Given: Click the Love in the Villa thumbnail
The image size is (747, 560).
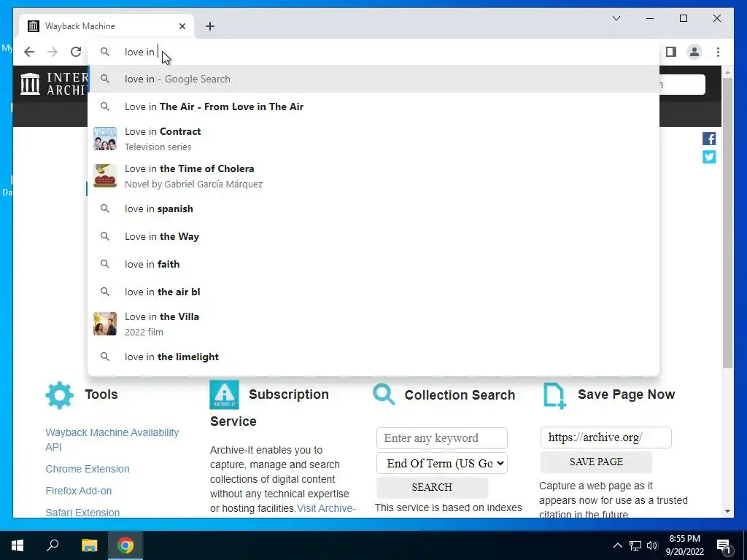Looking at the screenshot, I should point(105,324).
